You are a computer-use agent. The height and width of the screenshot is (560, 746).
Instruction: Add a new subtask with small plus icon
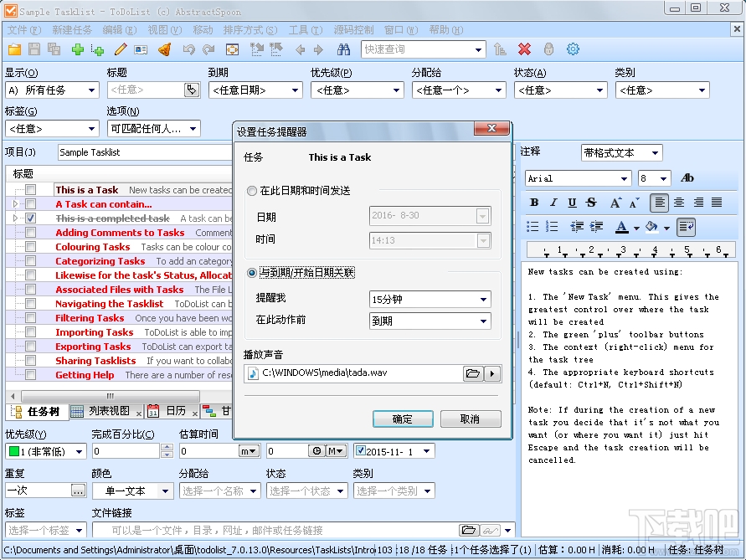[97, 50]
